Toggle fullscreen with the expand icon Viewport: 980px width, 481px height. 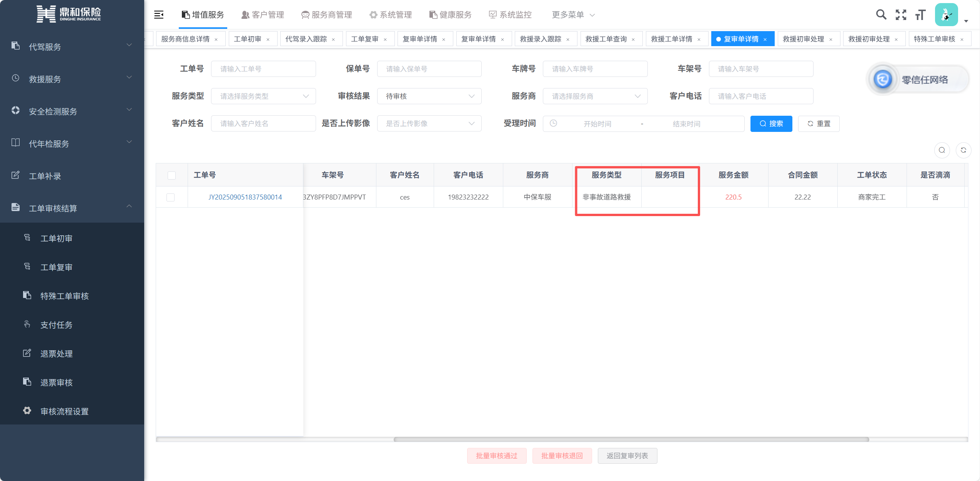[x=901, y=15]
